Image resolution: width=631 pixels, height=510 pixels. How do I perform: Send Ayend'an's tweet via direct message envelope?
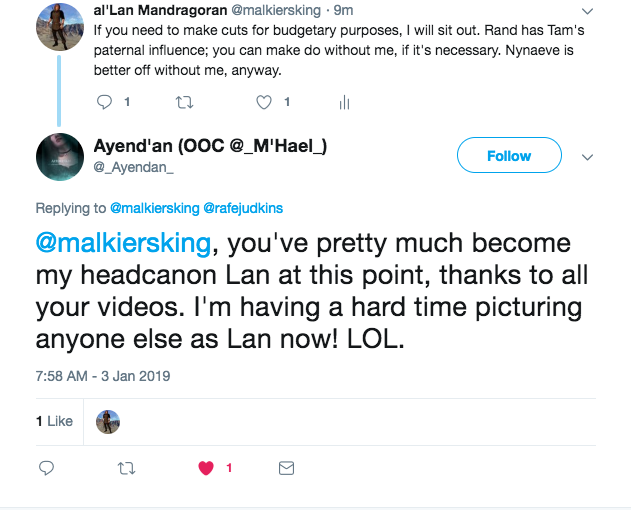(x=286, y=468)
